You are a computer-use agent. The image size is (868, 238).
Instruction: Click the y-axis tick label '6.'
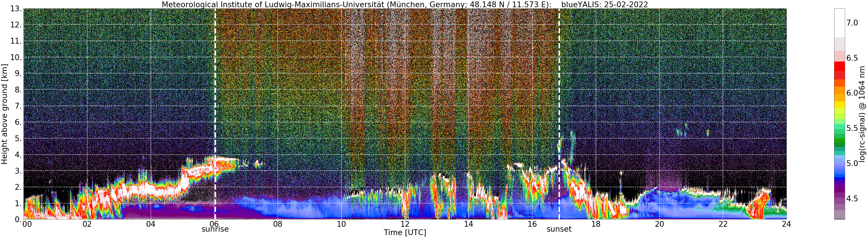pos(18,122)
